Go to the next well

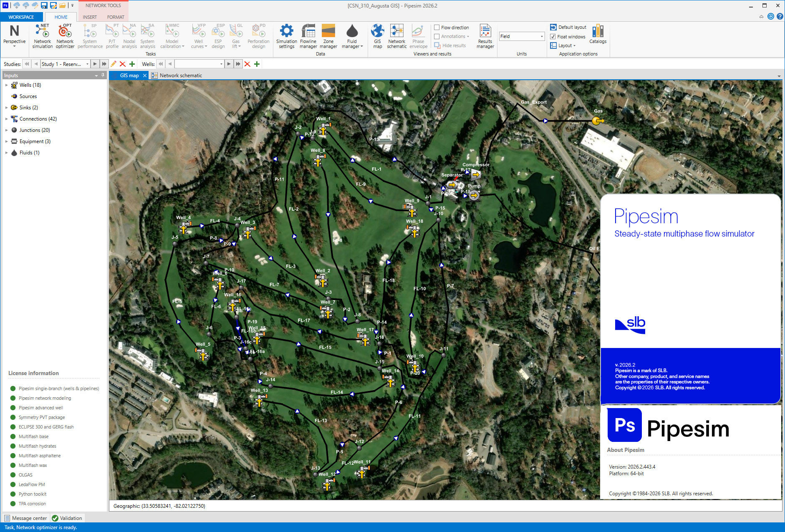(x=229, y=64)
